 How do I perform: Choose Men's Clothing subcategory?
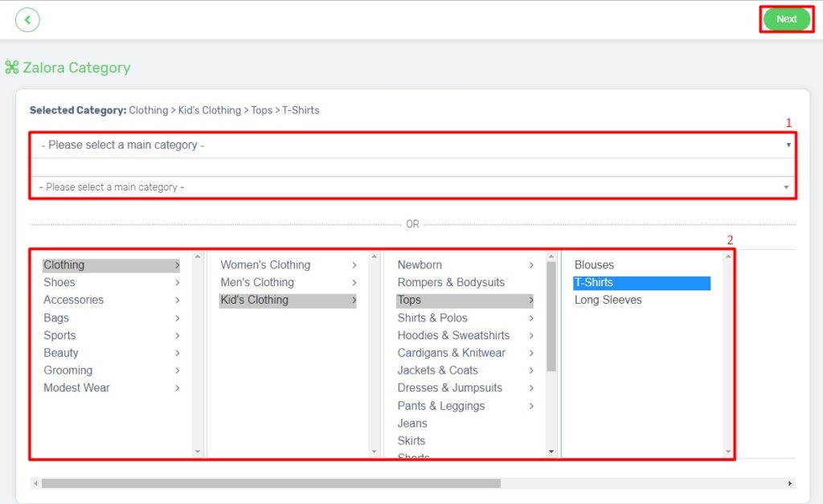288,282
